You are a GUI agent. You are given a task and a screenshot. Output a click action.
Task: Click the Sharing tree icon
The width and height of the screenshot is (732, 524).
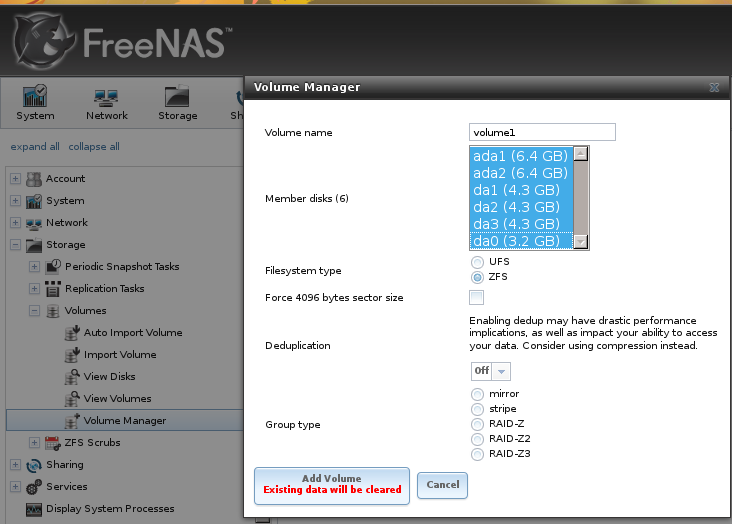tap(34, 465)
